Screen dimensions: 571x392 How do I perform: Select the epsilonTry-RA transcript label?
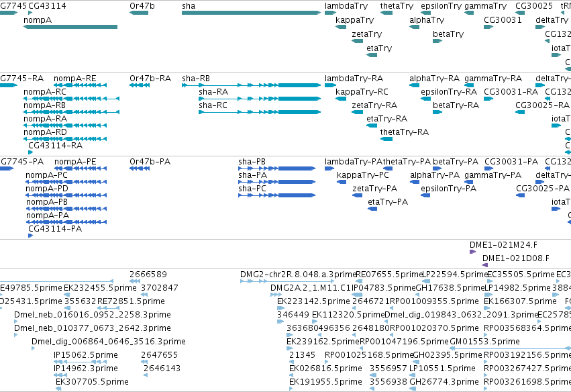click(x=449, y=92)
